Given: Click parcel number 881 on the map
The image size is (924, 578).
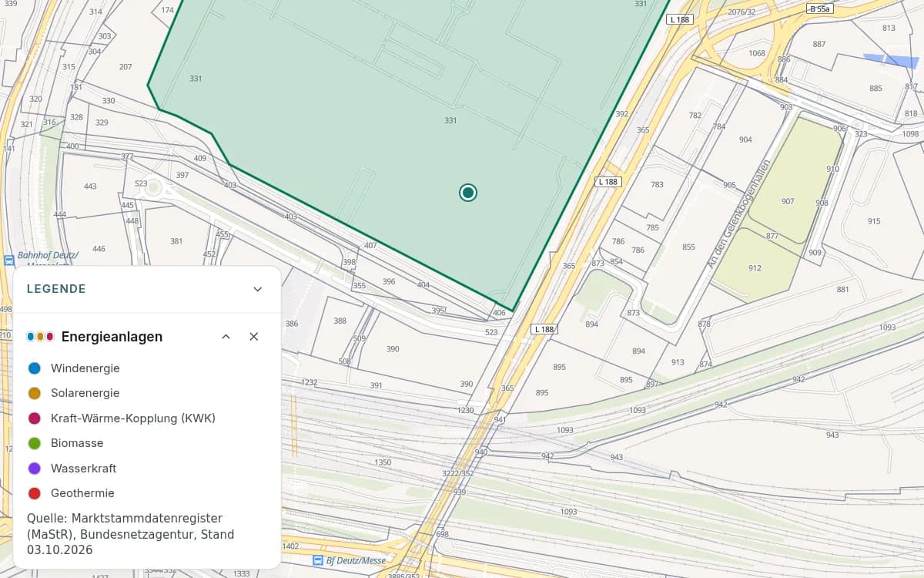Looking at the screenshot, I should click(843, 290).
